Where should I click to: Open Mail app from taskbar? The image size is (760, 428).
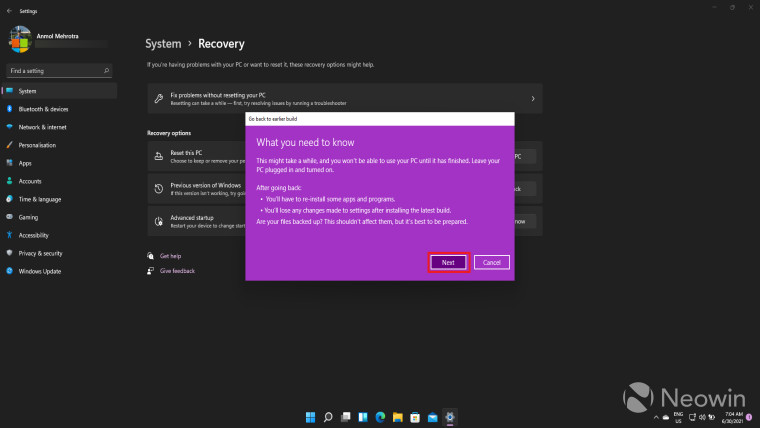[x=433, y=417]
